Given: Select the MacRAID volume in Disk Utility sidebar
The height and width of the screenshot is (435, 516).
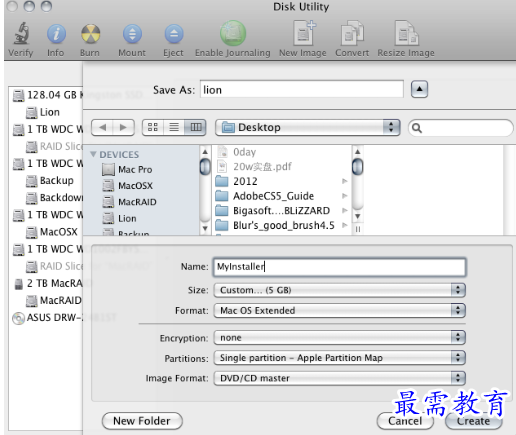Looking at the screenshot, I should pyautogui.click(x=54, y=300).
